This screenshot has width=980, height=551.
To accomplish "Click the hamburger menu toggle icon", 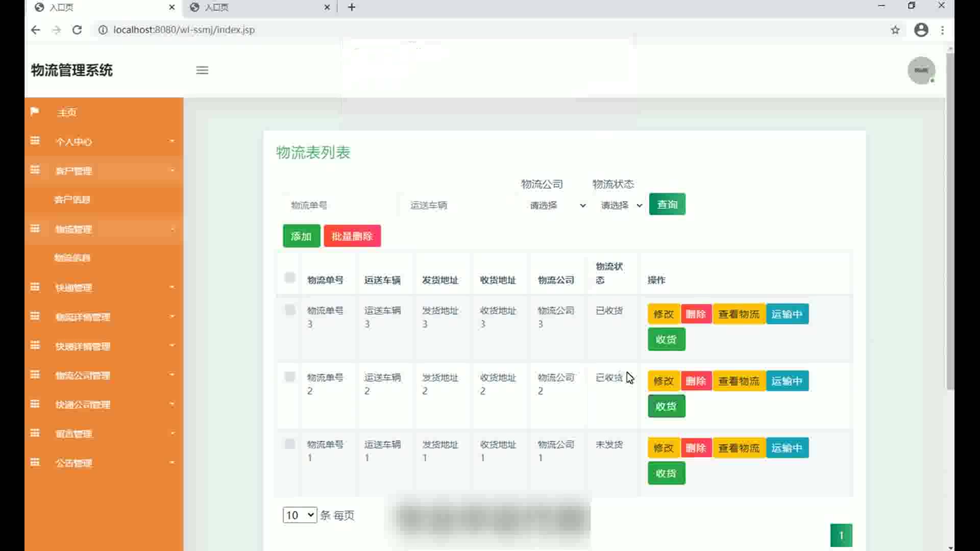I will click(202, 70).
